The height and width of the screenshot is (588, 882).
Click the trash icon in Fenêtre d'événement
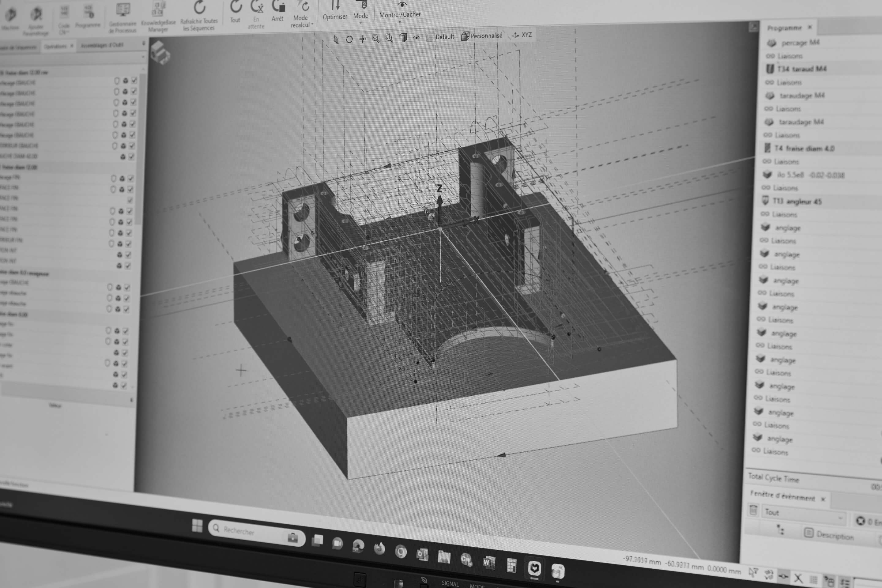[753, 511]
